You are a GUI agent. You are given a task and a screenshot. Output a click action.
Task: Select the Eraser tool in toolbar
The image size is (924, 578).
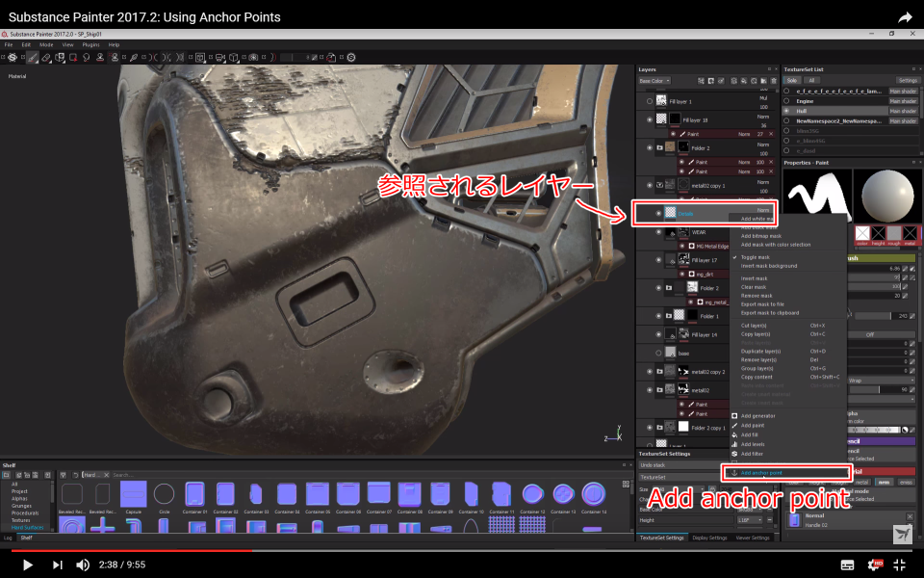coord(46,57)
